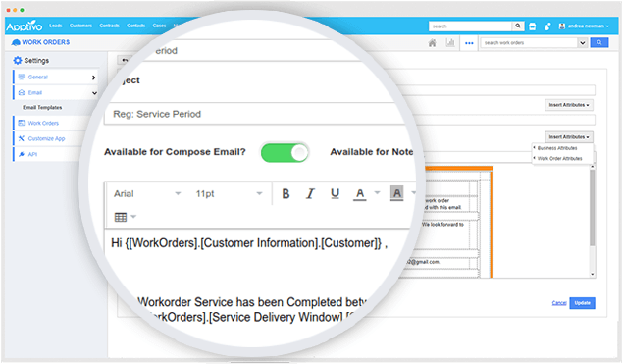This screenshot has height=364, width=623.
Task: Click the Apptivo logo
Action: coord(24,26)
